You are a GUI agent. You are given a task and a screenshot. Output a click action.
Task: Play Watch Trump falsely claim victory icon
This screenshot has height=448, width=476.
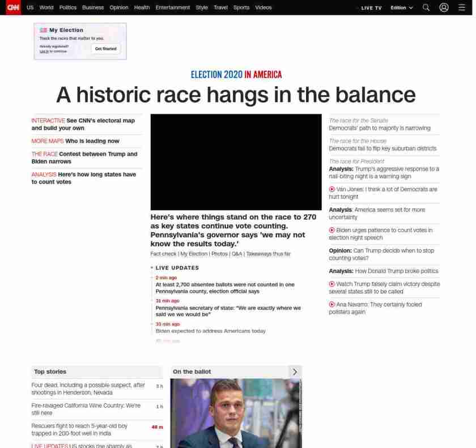(332, 284)
